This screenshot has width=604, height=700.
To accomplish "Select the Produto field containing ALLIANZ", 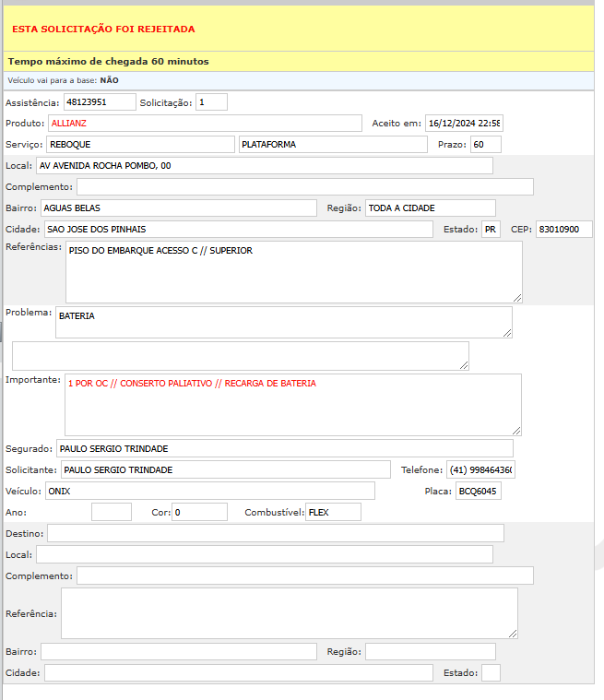I will (x=205, y=123).
